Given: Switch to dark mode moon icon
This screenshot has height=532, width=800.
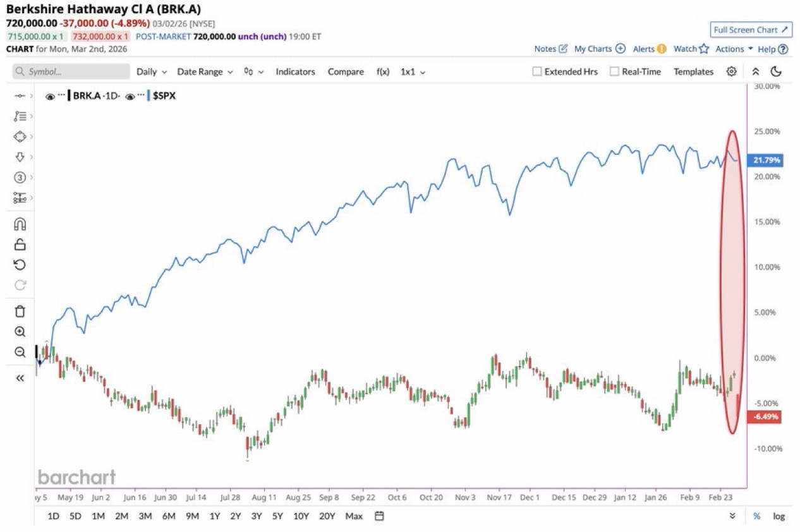Looking at the screenshot, I should (777, 71).
